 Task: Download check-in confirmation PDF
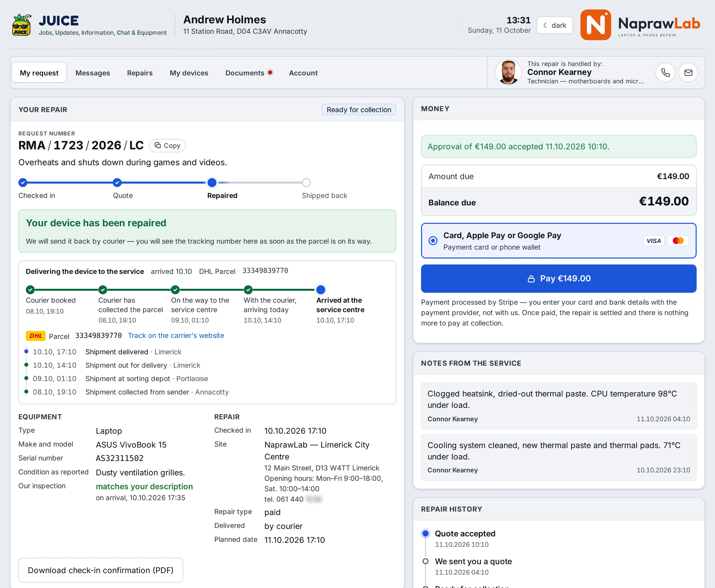tap(101, 570)
